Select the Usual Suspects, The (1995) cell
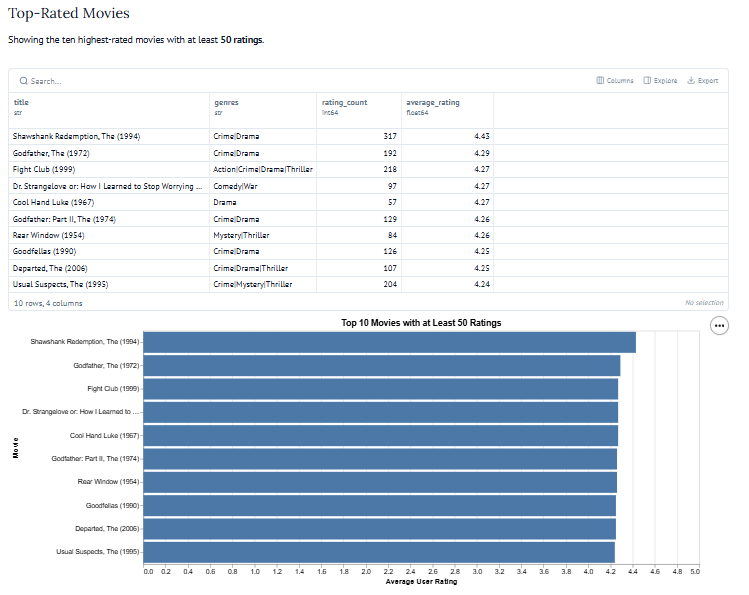This screenshot has height=595, width=749. coord(109,285)
